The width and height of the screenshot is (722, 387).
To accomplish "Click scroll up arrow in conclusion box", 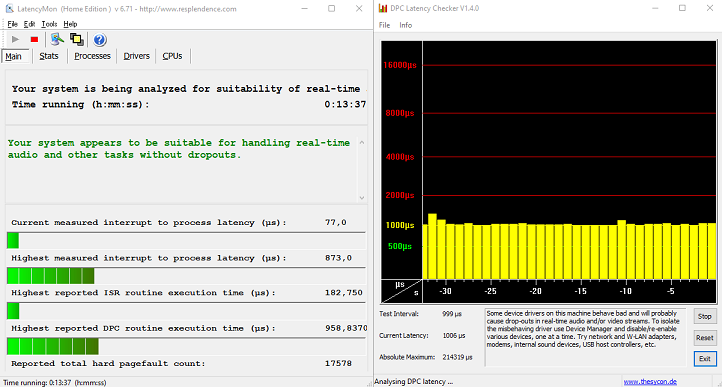I will pyautogui.click(x=362, y=143).
